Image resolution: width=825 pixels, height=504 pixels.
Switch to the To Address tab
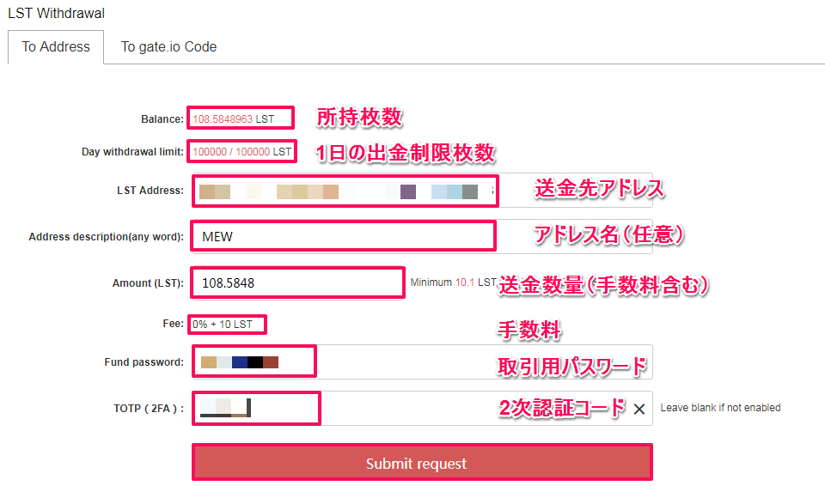click(x=56, y=47)
